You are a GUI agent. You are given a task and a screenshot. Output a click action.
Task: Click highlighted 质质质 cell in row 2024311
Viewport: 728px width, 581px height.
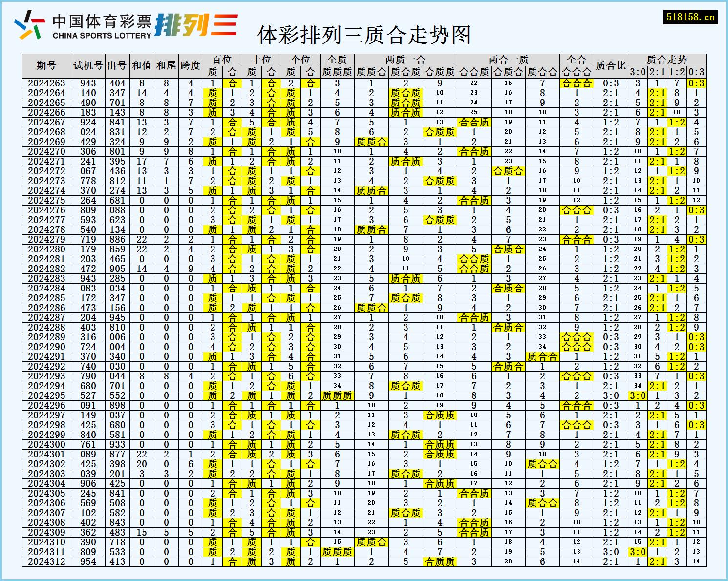[337, 552]
